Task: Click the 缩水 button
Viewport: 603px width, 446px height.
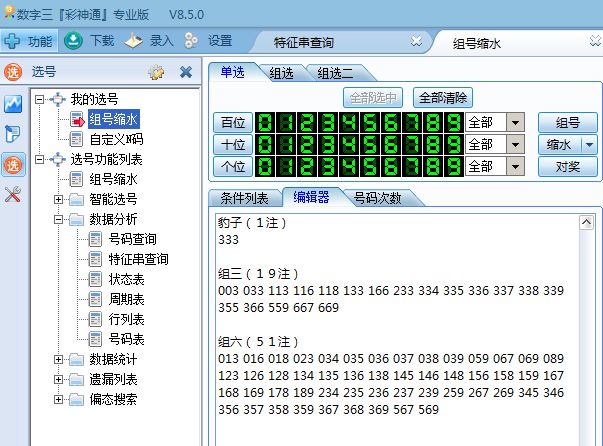Action: click(560, 145)
